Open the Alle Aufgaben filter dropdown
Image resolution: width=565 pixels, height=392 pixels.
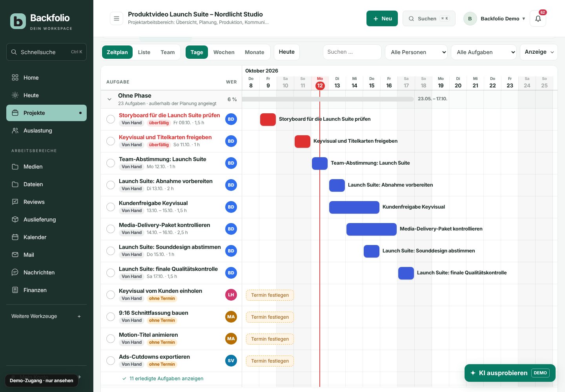pyautogui.click(x=484, y=52)
